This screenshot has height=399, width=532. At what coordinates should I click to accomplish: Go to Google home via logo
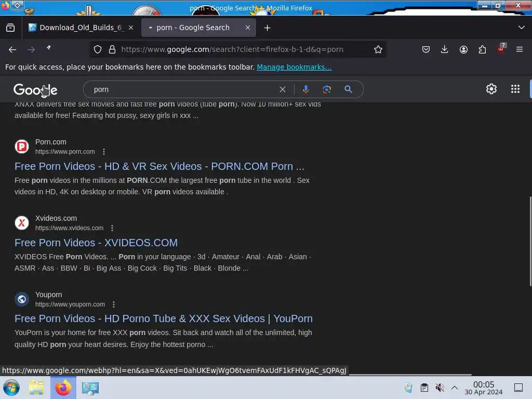[x=35, y=90]
